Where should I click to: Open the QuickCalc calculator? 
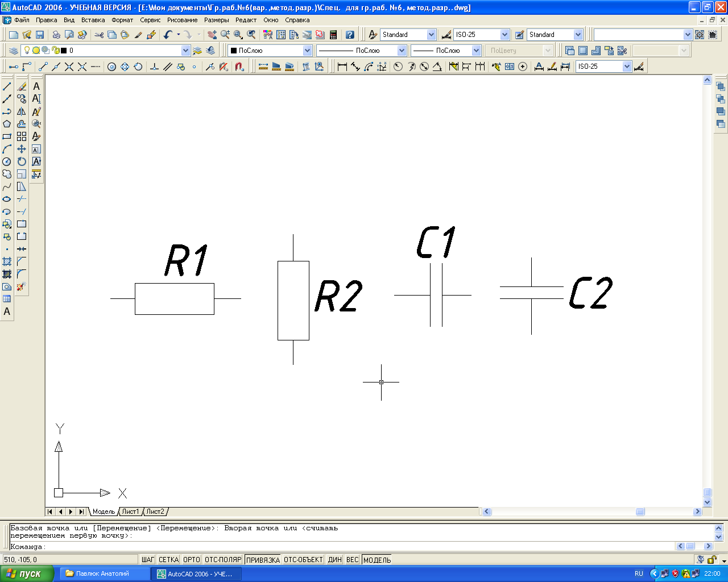point(333,35)
